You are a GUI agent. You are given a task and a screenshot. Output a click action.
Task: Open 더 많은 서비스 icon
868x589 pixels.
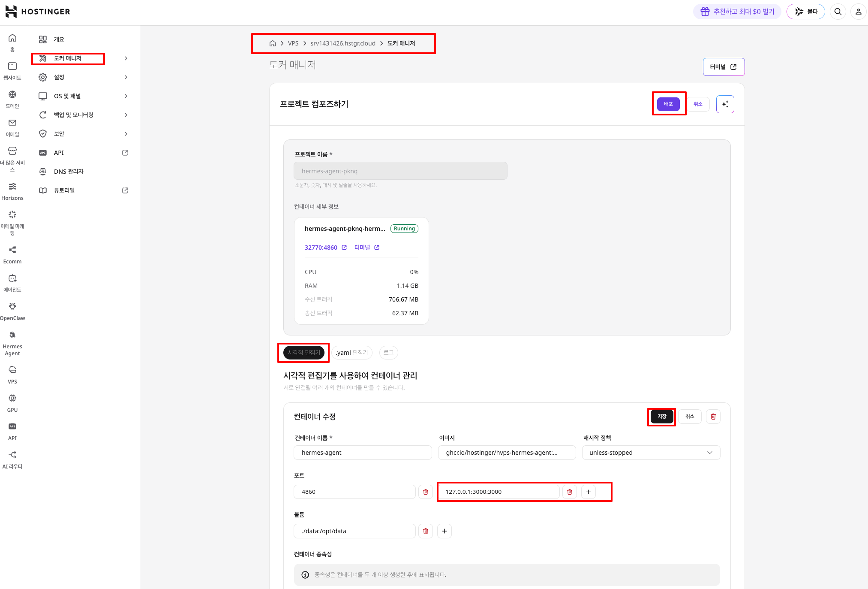[x=12, y=151]
